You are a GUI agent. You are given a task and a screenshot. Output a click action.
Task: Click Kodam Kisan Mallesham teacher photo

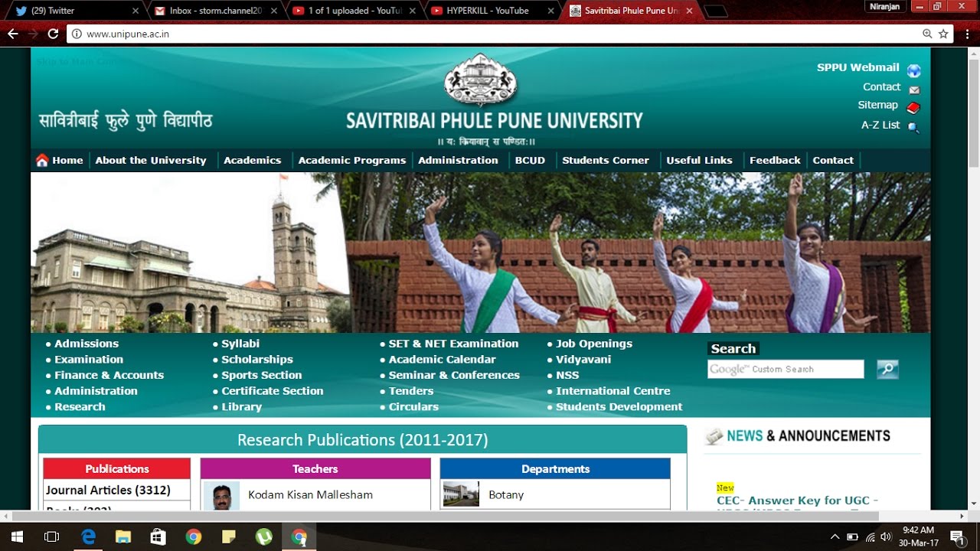tap(221, 496)
